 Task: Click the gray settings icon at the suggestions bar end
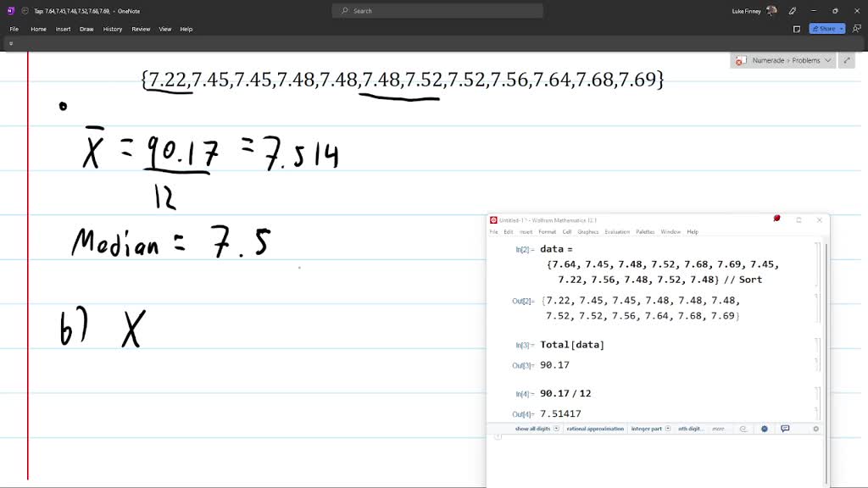(x=816, y=429)
